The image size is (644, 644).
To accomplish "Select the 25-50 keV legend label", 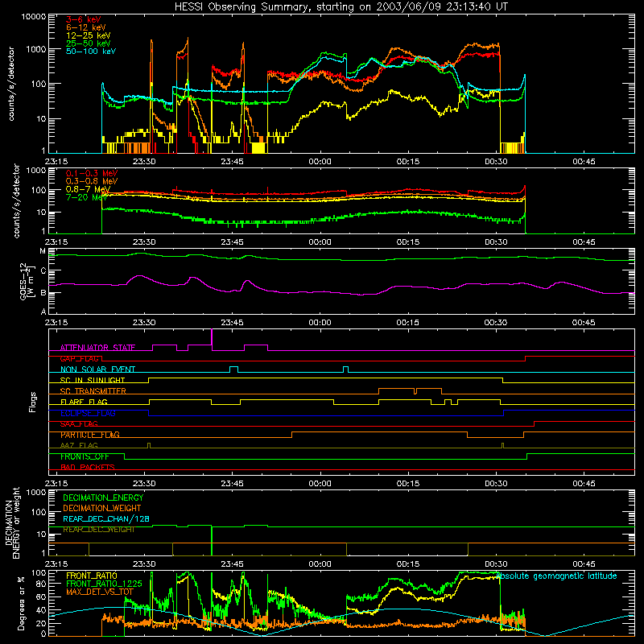I will (89, 43).
